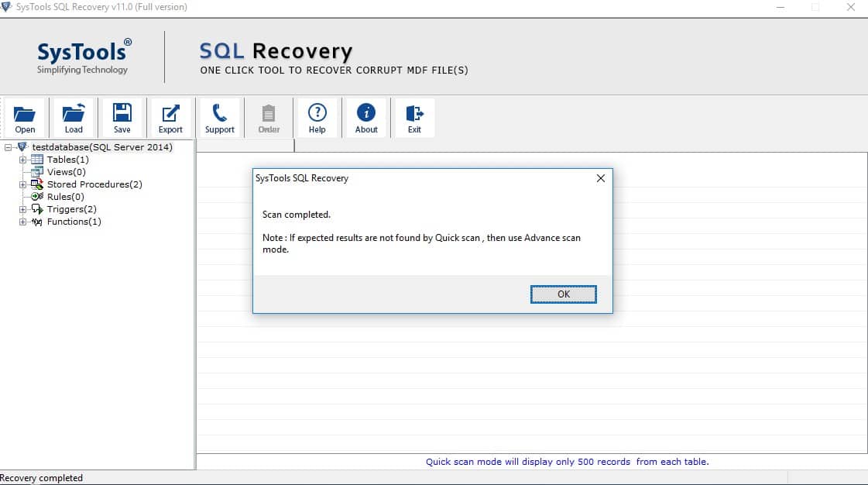
Task: Close the main SQL Recovery window
Action: tap(851, 7)
